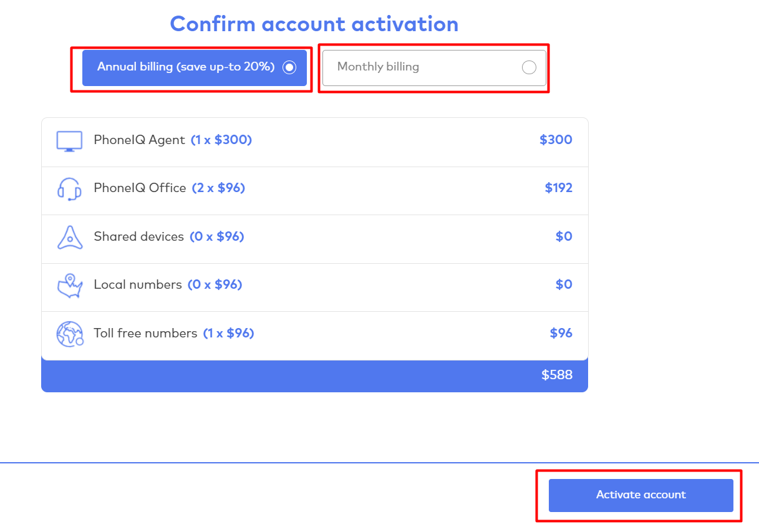Screen dimensions: 759x532
Task: Click the Local numbers map pin icon
Action: click(69, 286)
